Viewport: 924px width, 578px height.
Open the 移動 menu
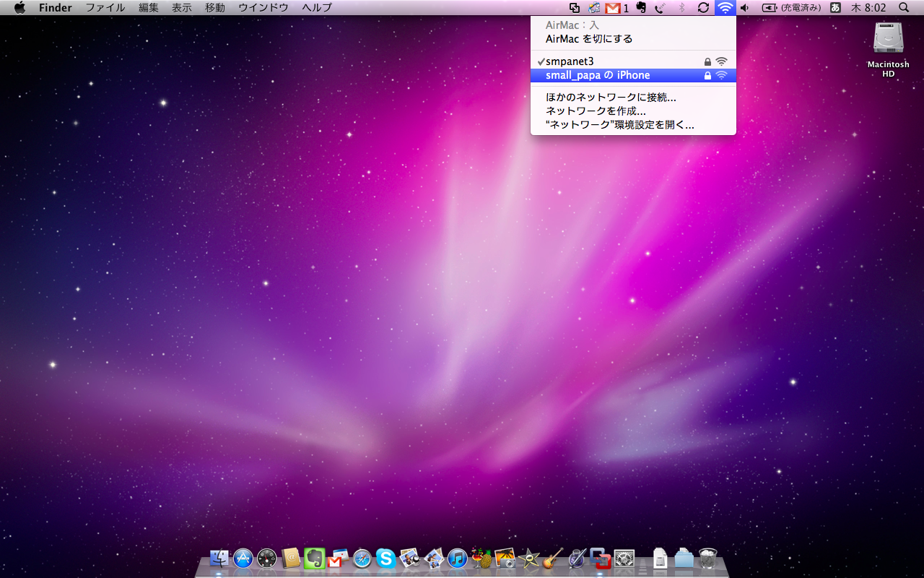(x=215, y=8)
